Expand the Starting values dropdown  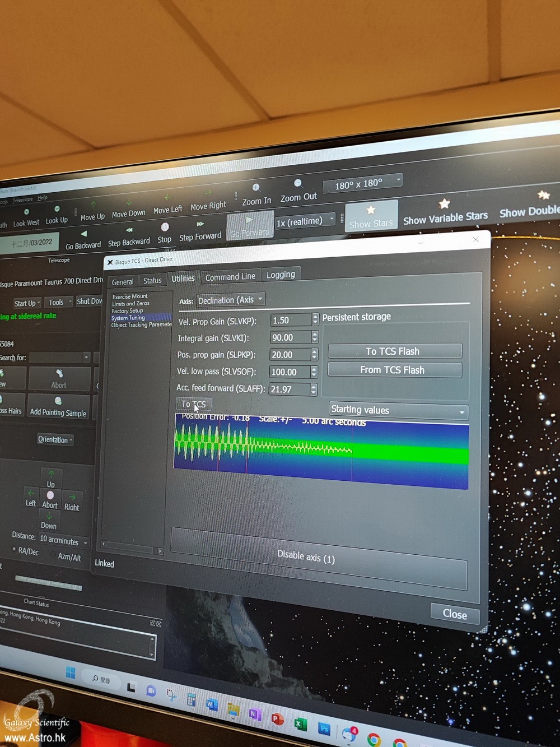point(398,410)
